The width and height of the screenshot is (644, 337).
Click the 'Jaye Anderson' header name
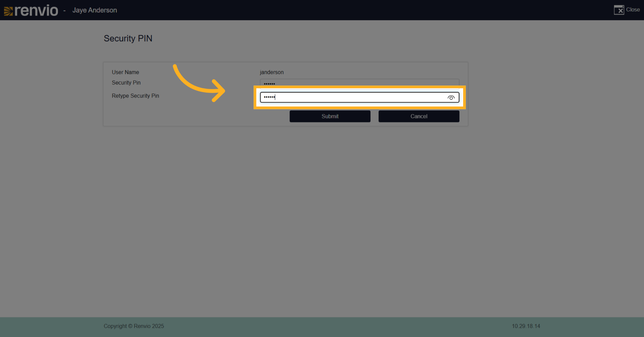coord(95,10)
